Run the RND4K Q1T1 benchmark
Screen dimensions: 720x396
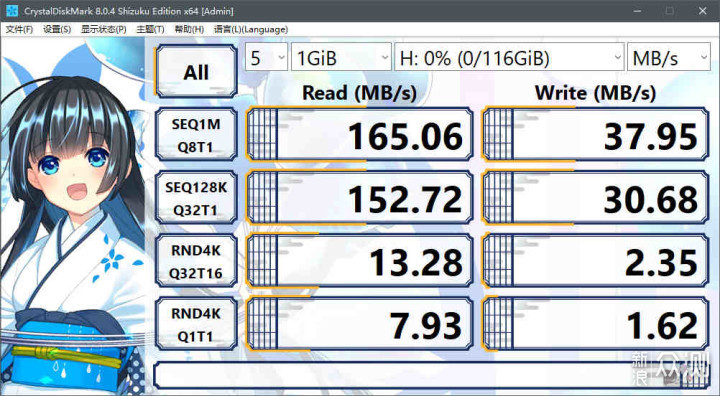click(x=196, y=324)
